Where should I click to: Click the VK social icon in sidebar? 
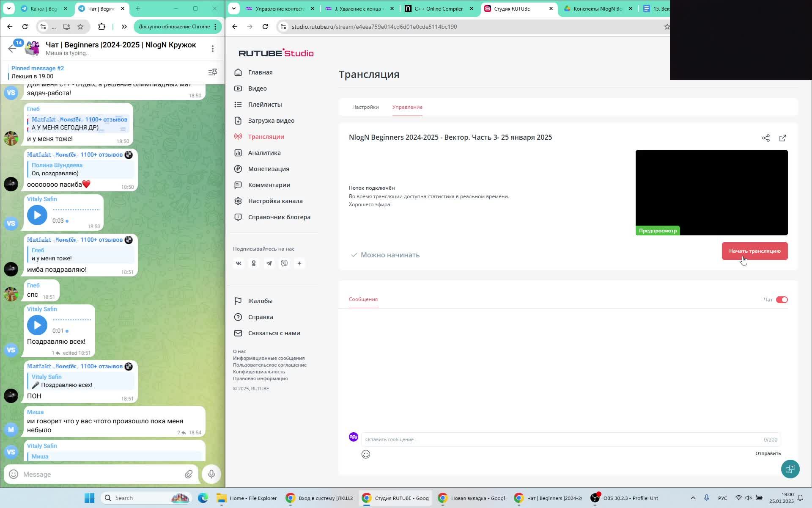[239, 263]
